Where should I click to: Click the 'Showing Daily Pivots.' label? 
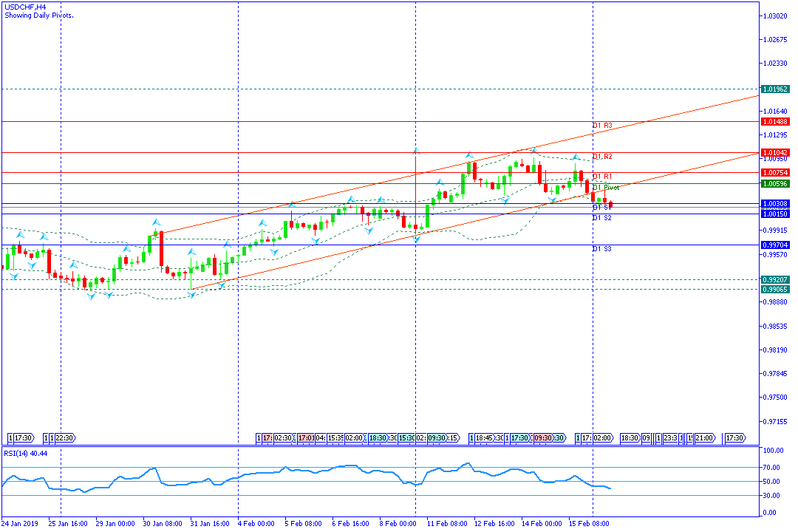click(x=39, y=16)
